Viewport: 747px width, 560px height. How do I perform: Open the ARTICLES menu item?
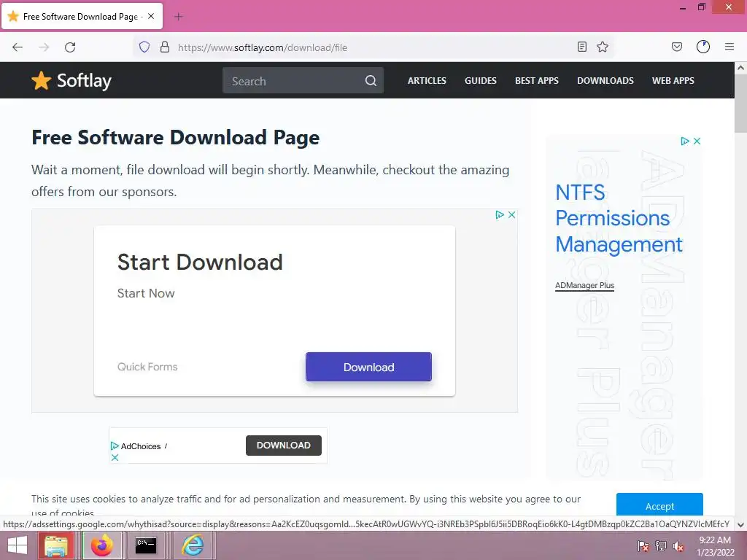pyautogui.click(x=427, y=80)
